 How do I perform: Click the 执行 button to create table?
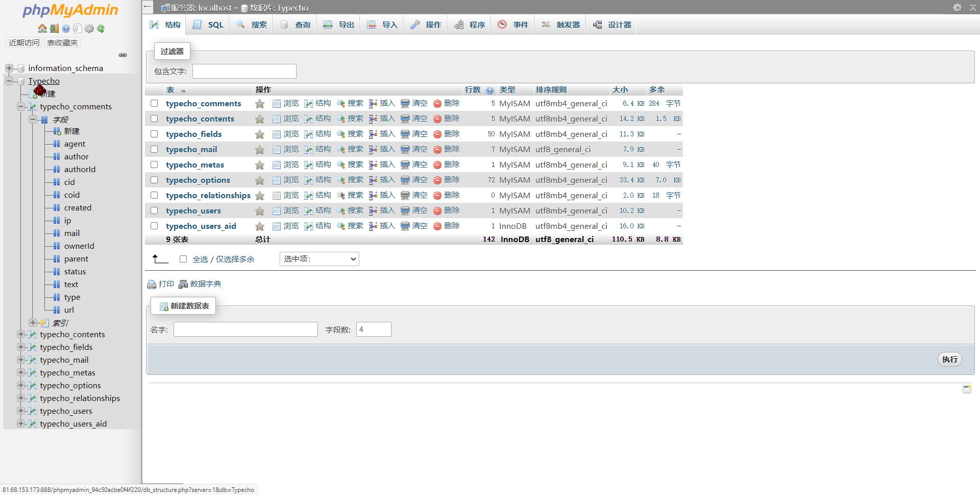950,360
